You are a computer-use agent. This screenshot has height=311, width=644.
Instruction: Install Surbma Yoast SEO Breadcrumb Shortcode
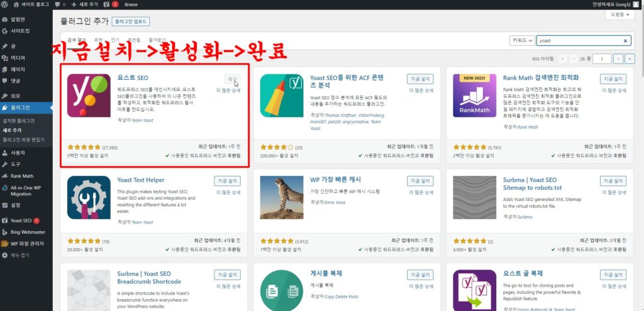pos(227,275)
